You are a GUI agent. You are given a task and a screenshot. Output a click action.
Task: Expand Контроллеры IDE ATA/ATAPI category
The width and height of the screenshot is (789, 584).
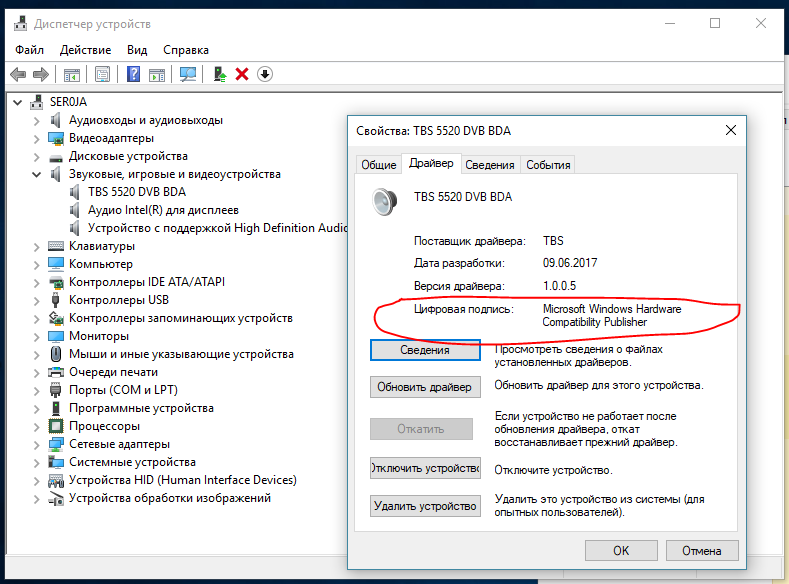point(36,283)
